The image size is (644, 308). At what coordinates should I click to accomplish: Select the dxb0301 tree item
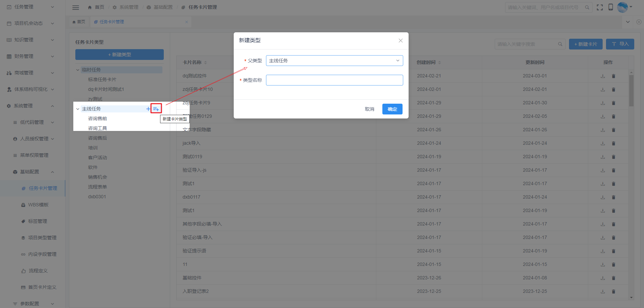pyautogui.click(x=97, y=197)
